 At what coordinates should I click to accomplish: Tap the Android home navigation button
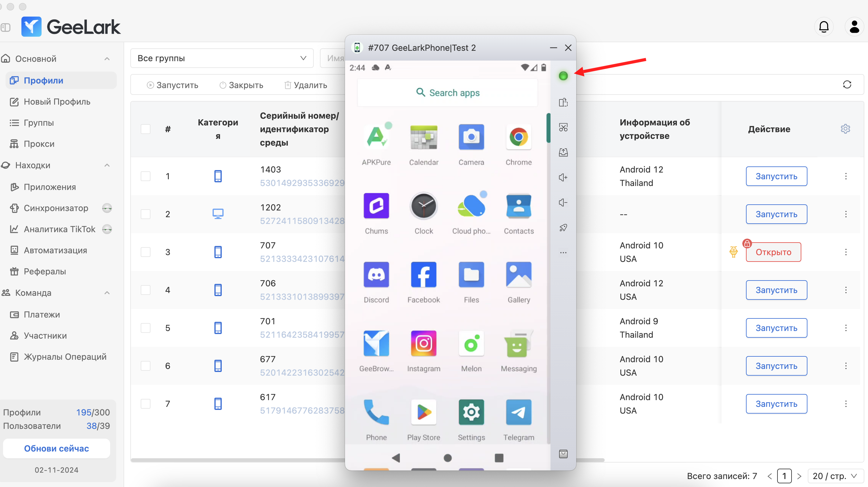click(447, 457)
